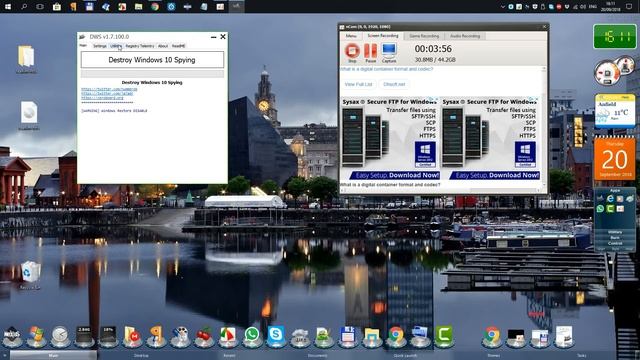640x360 pixels.
Task: Open WhatsApp in the Apps widget
Action: [600, 209]
